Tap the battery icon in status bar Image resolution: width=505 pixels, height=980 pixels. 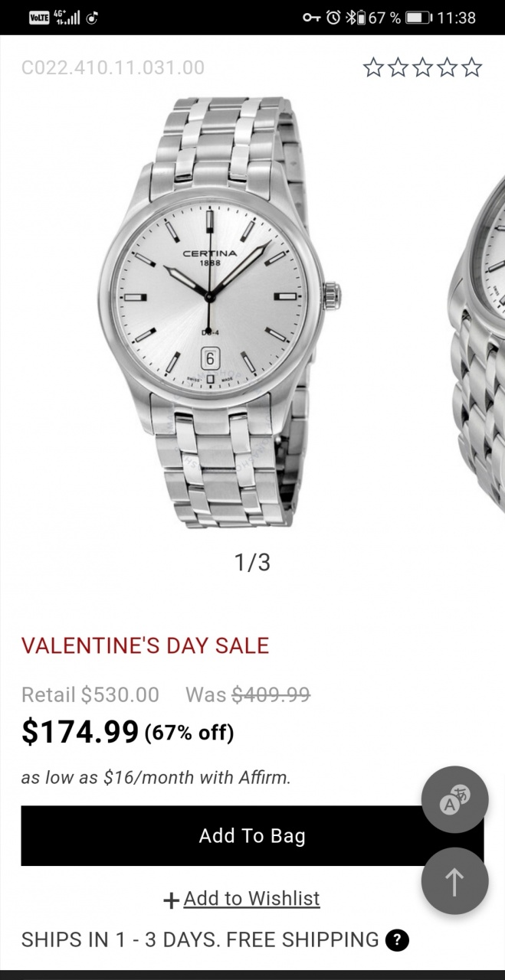[x=418, y=18]
